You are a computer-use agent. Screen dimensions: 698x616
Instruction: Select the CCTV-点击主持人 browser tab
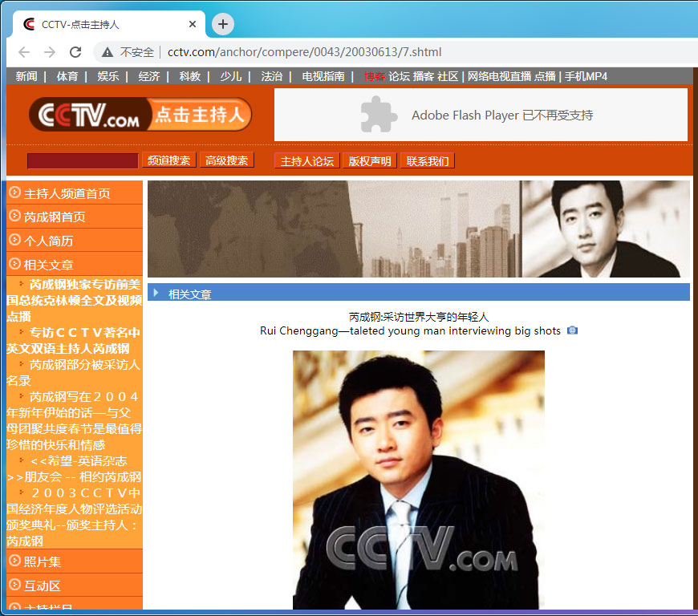(x=109, y=24)
